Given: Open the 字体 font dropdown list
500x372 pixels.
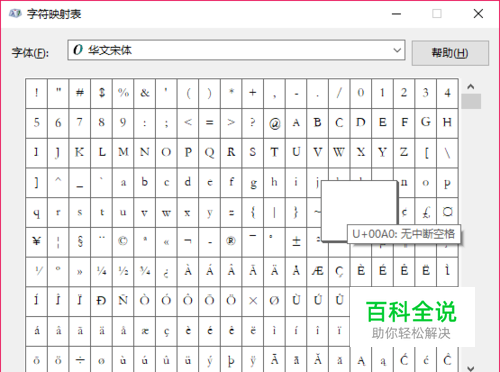Looking at the screenshot, I should click(x=236, y=50).
